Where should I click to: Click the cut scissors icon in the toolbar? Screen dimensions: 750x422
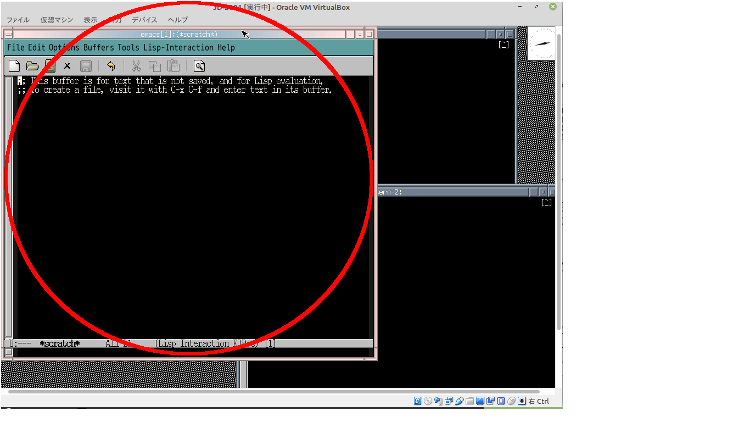(x=137, y=66)
